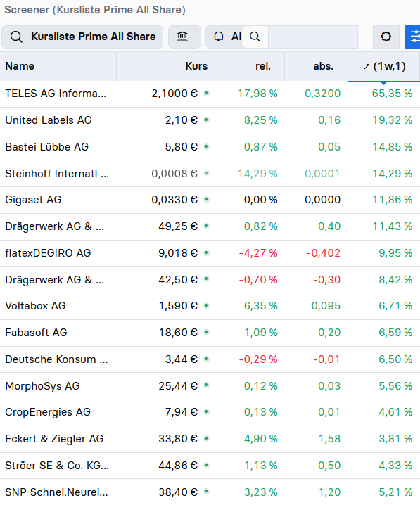Select Bastei Lübbe AG
This screenshot has height=505, width=420.
[x=46, y=147]
